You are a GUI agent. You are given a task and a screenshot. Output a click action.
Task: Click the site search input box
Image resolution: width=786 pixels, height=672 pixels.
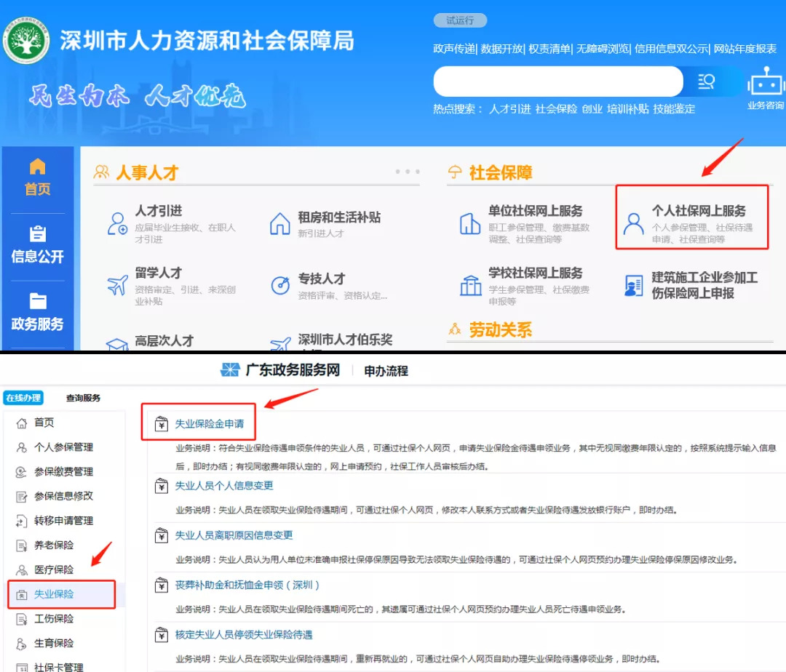point(558,81)
